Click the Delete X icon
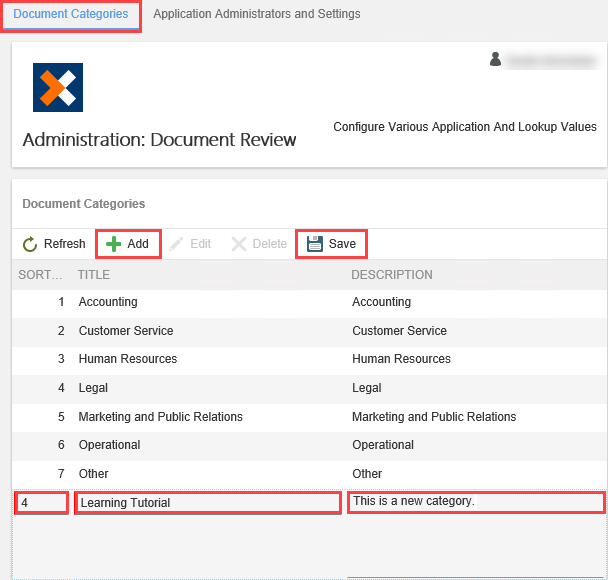 click(x=239, y=244)
